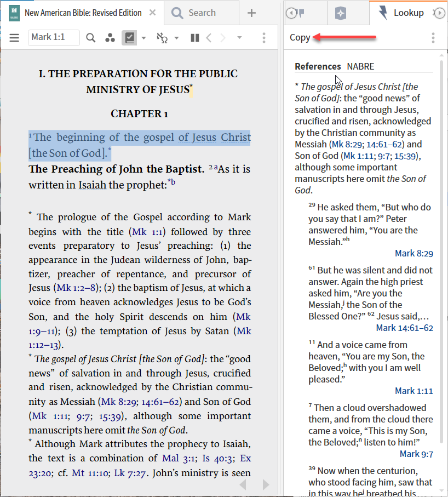Open the Mark 14:61–62 verse link
Screen dimensions: 448x497
[405, 328]
